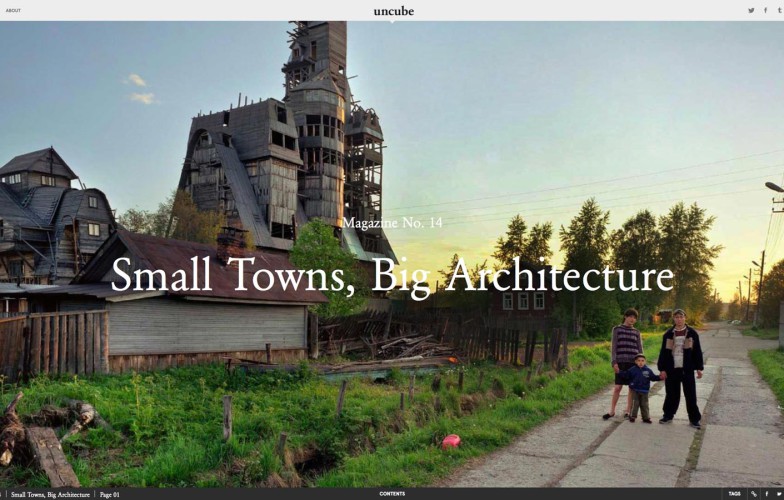The image size is (784, 500).
Task: Click the 'Small Towns, Big Architecture' bottom breadcrumb
Action: pos(50,494)
